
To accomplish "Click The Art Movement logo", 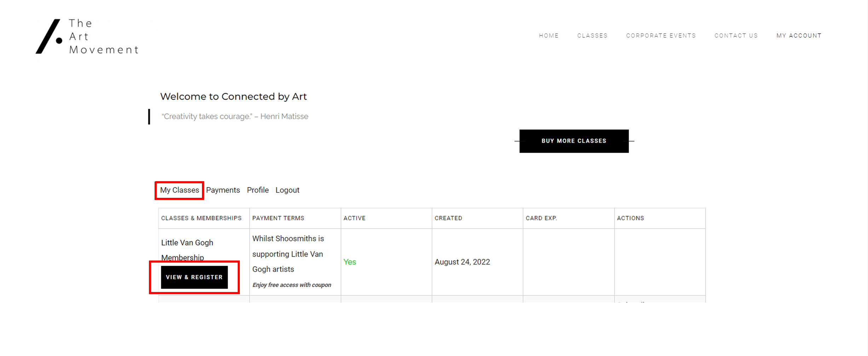I will pyautogui.click(x=87, y=36).
